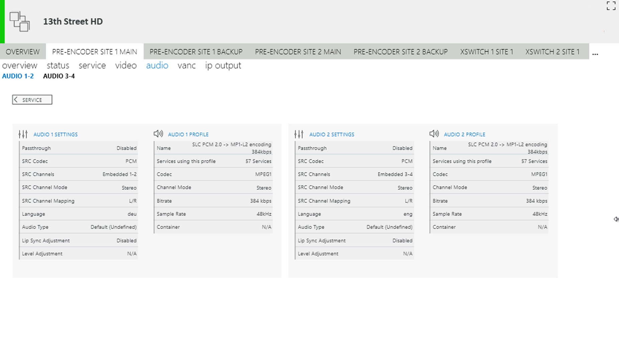Open the video sub-menu
The image size is (619, 364).
coord(126,66)
